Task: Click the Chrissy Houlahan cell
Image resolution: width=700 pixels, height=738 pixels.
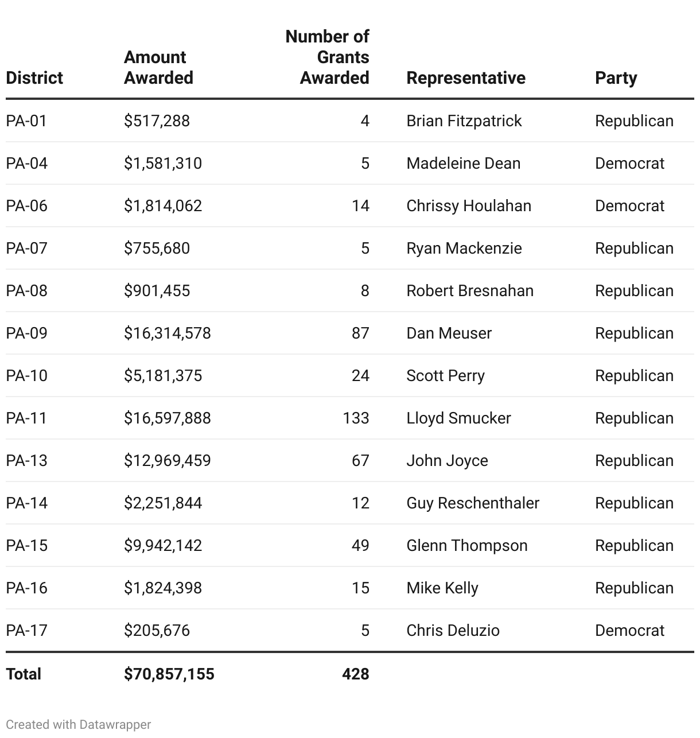Action: click(468, 206)
